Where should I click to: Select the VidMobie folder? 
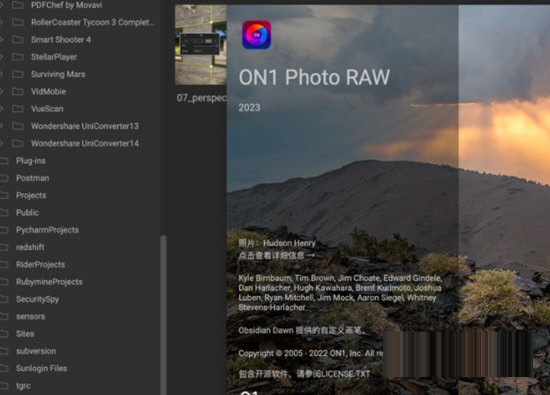(48, 92)
